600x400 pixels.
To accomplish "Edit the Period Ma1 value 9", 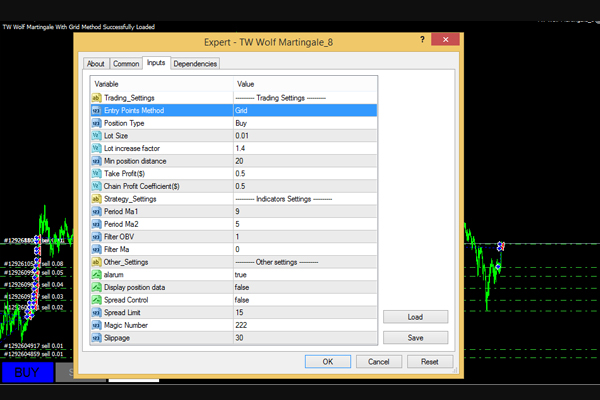I will tap(305, 212).
